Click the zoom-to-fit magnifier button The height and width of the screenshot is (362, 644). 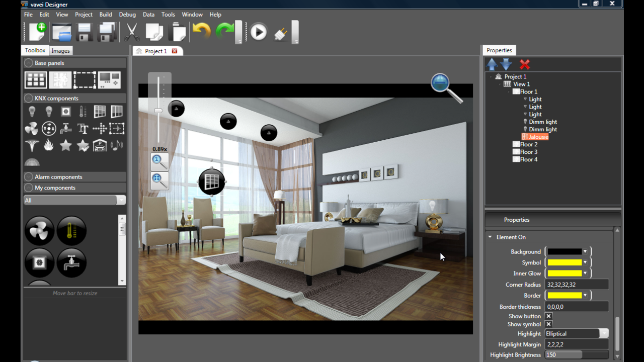(x=159, y=180)
